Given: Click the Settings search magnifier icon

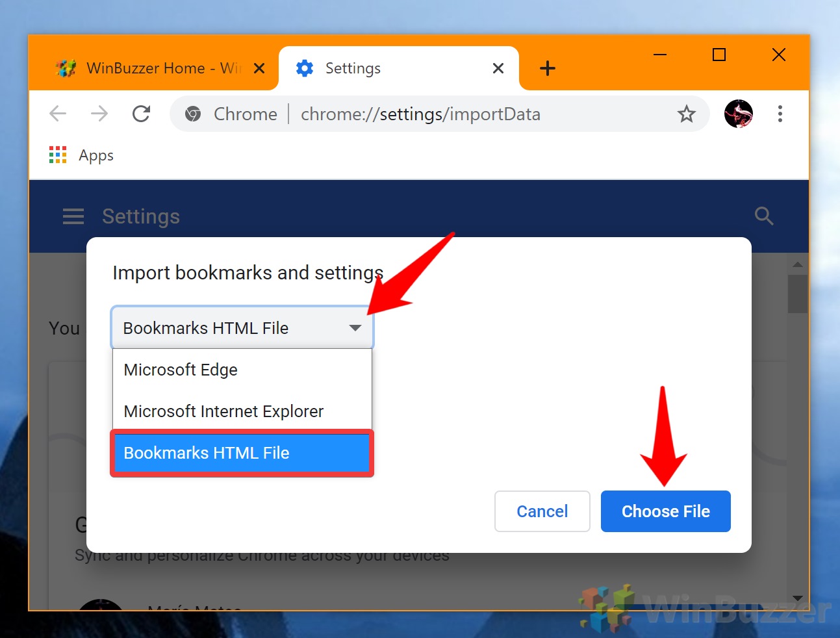Looking at the screenshot, I should pos(764,216).
